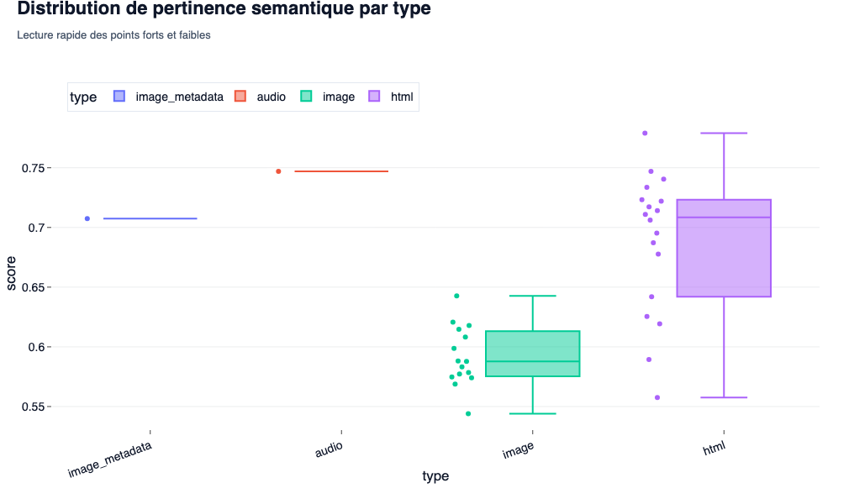Click the highest purple html data point
This screenshot has height=504, width=849.
645,133
